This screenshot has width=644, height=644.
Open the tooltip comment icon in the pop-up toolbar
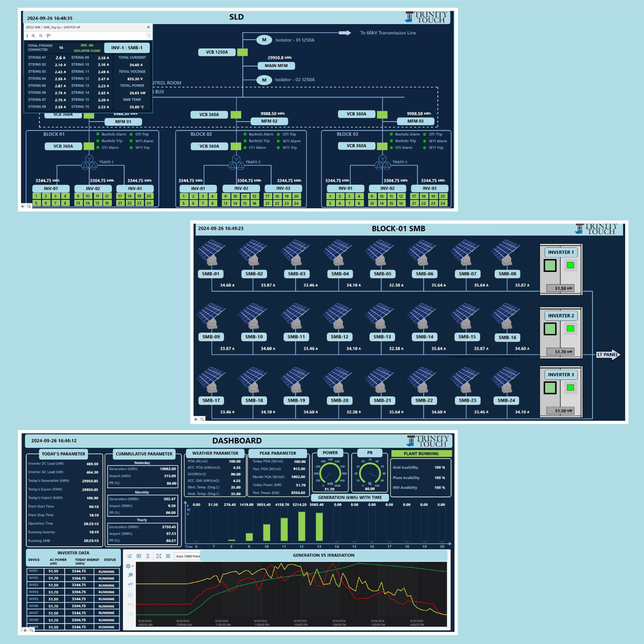pyautogui.click(x=48, y=36)
